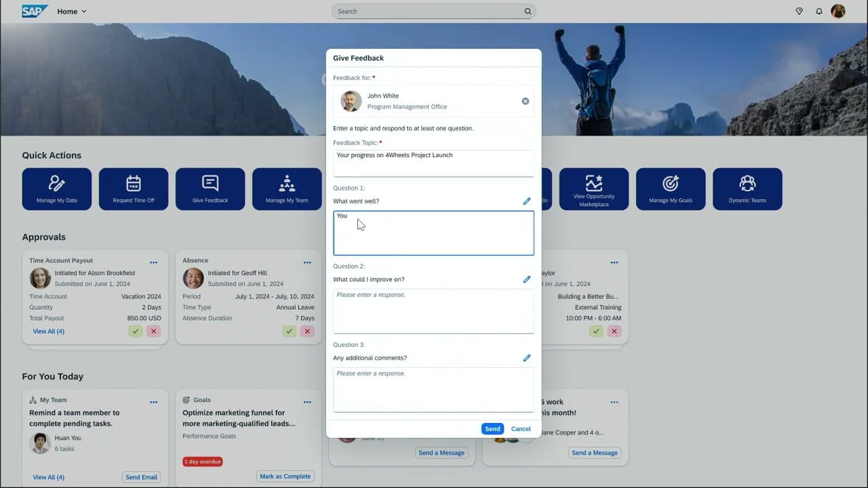
Task: Click the '850.00 USD' total payout value
Action: [144, 318]
